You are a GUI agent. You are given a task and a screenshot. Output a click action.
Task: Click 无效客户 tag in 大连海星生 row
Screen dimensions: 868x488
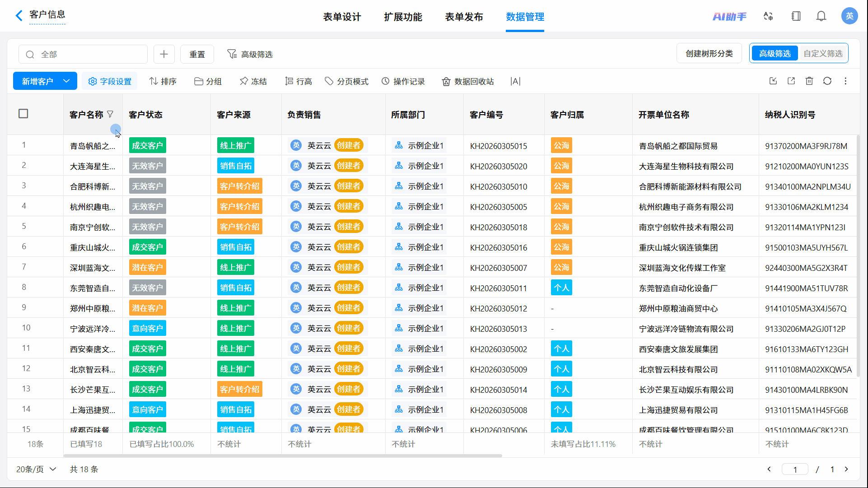147,166
